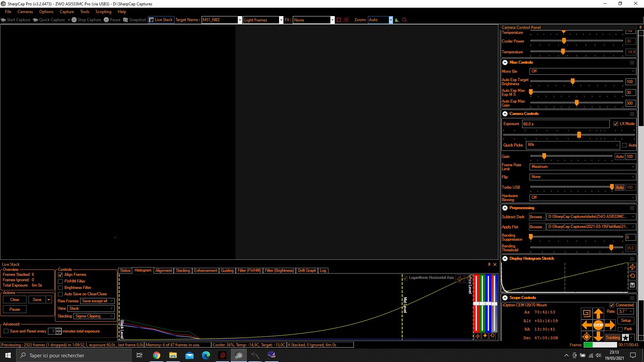This screenshot has height=362, width=644.
Task: Collapse the Scope Controls section
Action: coord(505,298)
